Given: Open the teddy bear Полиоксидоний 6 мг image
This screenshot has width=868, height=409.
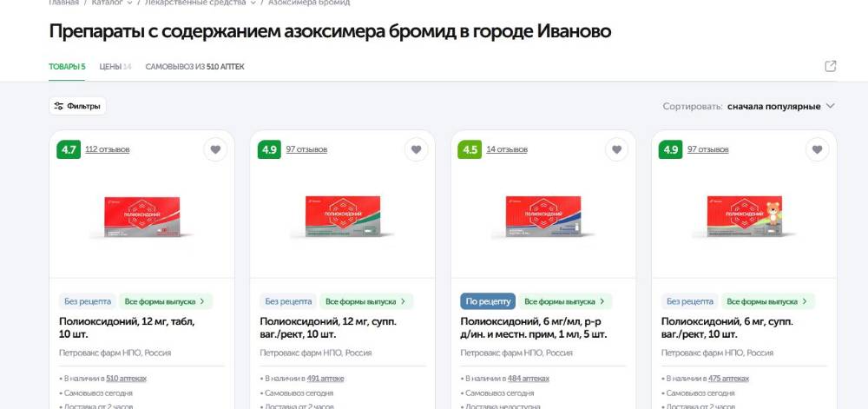Looking at the screenshot, I should click(x=745, y=217).
